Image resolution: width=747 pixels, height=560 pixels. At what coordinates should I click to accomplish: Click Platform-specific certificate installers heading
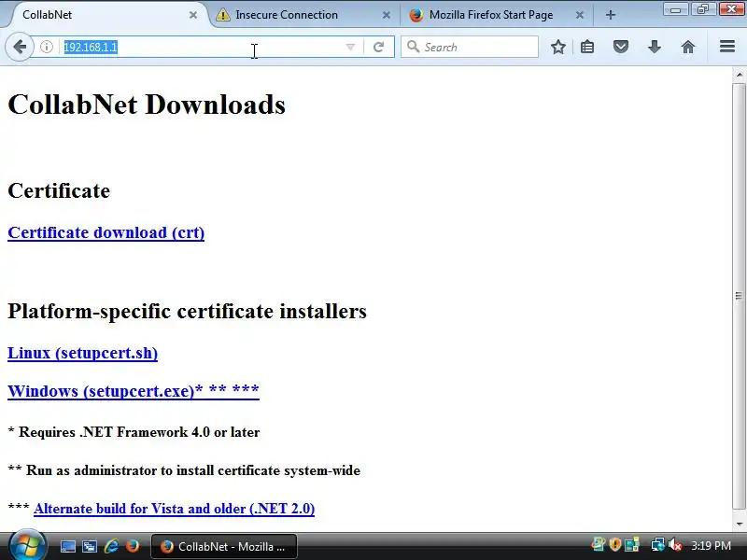(188, 311)
